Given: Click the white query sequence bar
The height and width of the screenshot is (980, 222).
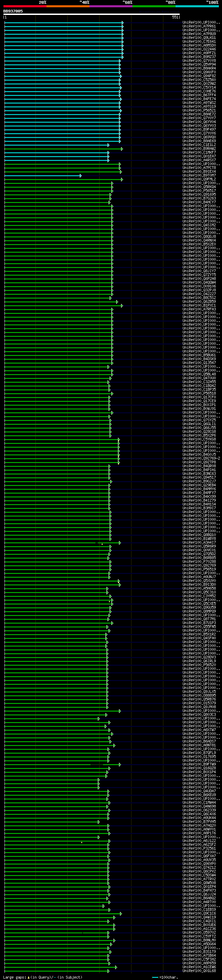Looking at the screenshot, I should (x=92, y=14).
